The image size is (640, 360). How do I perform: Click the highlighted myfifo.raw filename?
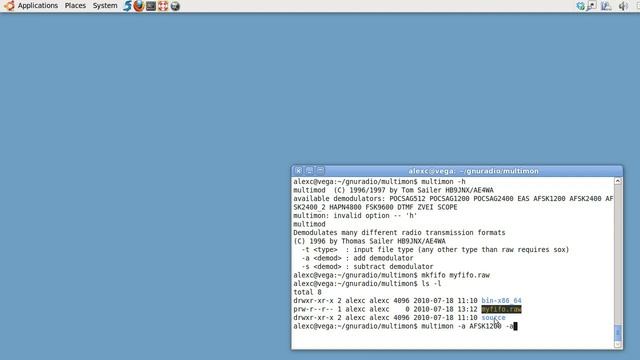501,309
